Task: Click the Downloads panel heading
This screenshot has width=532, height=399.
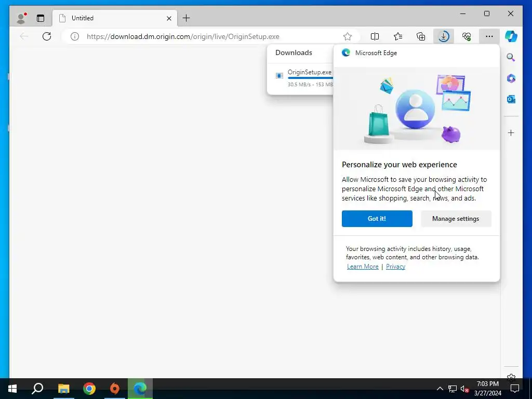Action: coord(294,52)
